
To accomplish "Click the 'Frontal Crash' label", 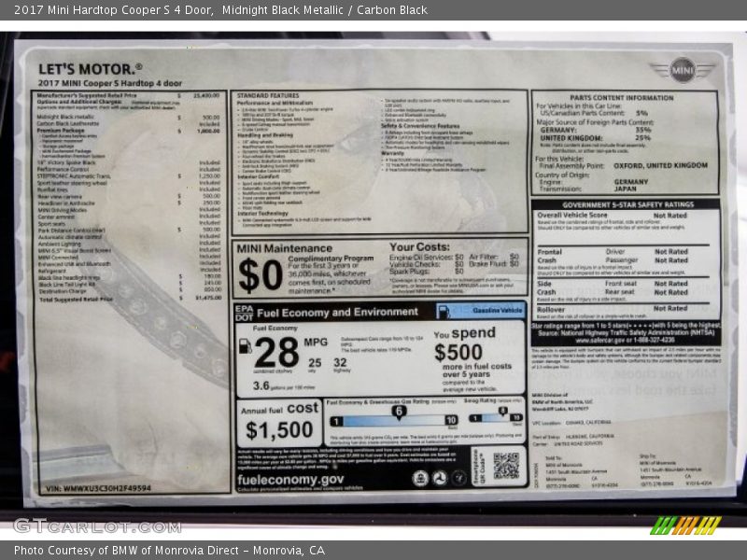I will [x=550, y=256].
